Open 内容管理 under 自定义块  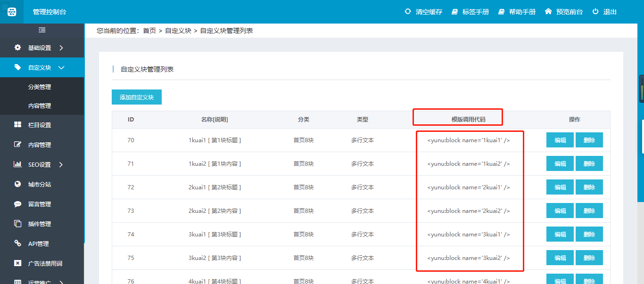(40, 106)
